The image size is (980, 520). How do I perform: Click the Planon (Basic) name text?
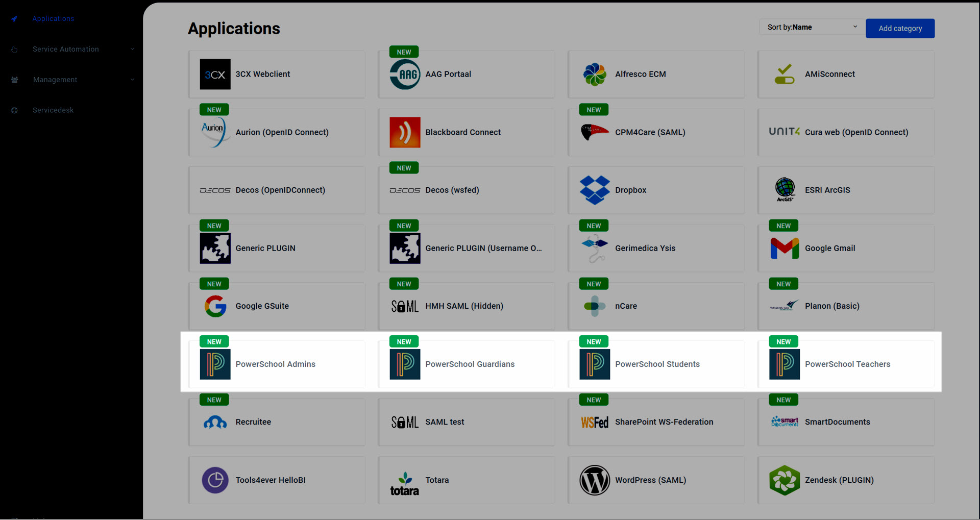tap(832, 306)
